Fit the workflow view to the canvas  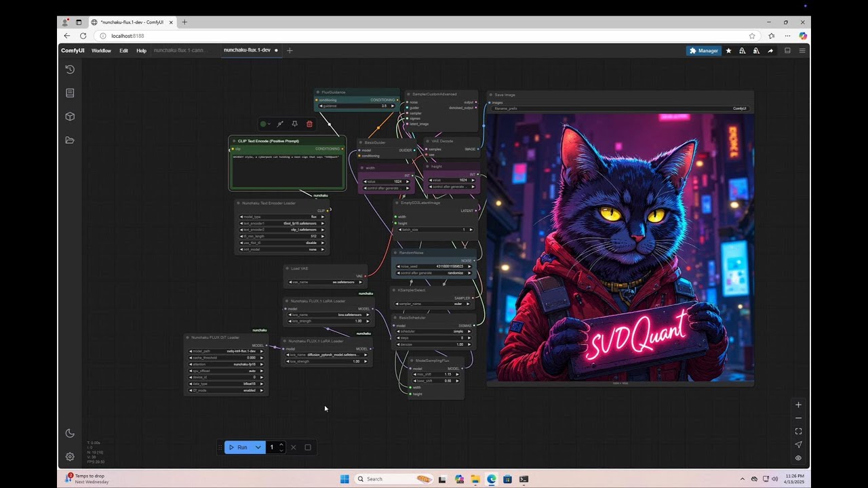[798, 431]
